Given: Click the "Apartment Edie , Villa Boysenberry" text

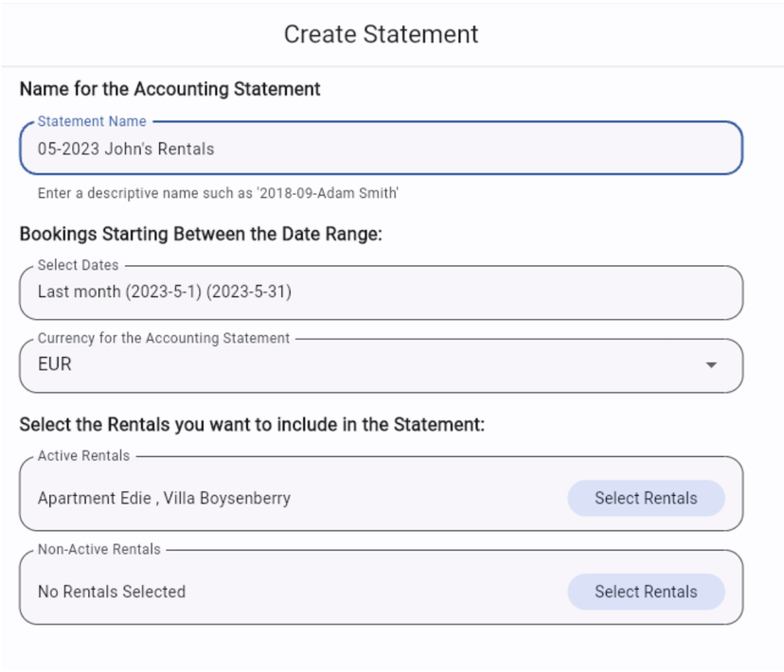Looking at the screenshot, I should click(x=164, y=498).
